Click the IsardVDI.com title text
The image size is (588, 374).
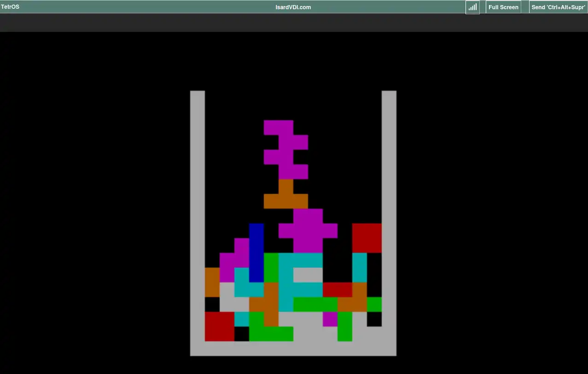coord(293,7)
